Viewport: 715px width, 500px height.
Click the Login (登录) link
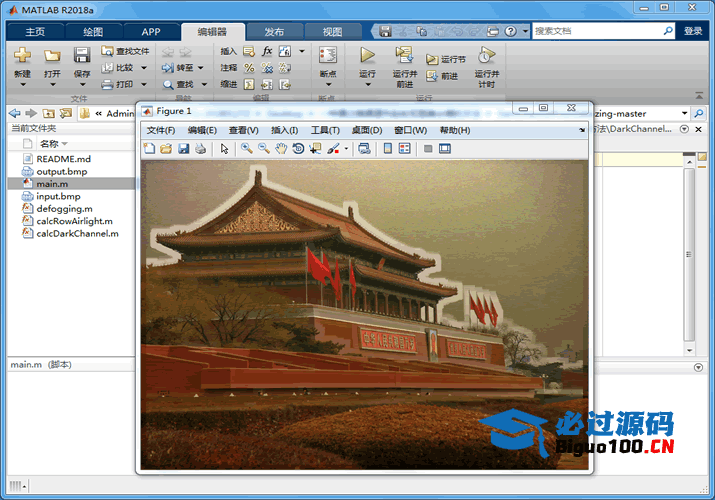point(693,31)
